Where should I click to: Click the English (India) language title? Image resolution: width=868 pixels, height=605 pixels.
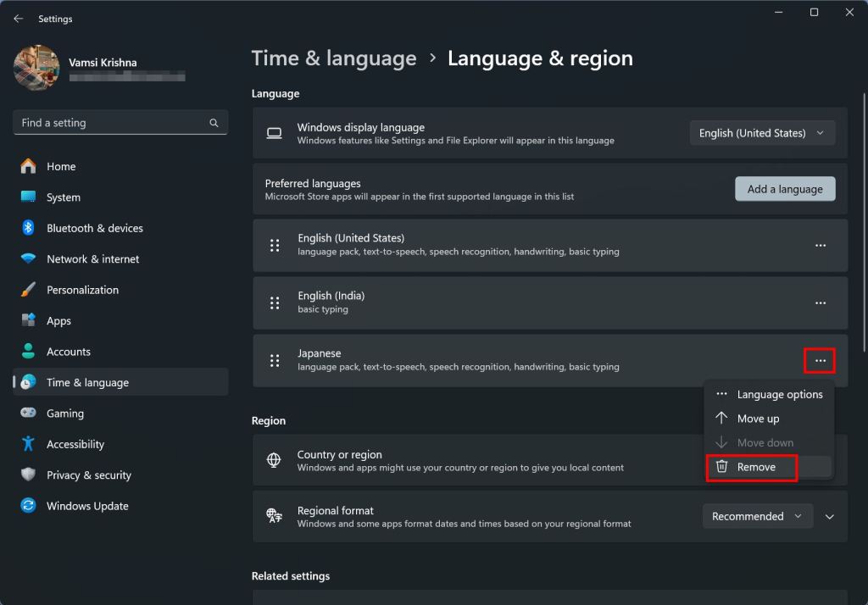click(x=331, y=296)
